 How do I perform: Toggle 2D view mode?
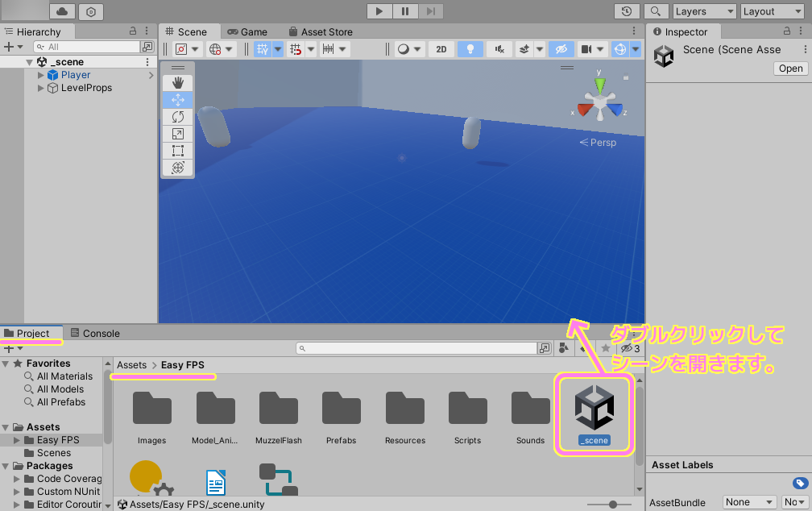click(x=441, y=49)
